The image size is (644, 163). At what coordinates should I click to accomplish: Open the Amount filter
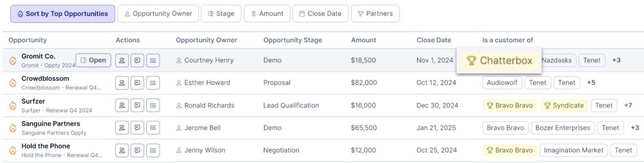(267, 14)
